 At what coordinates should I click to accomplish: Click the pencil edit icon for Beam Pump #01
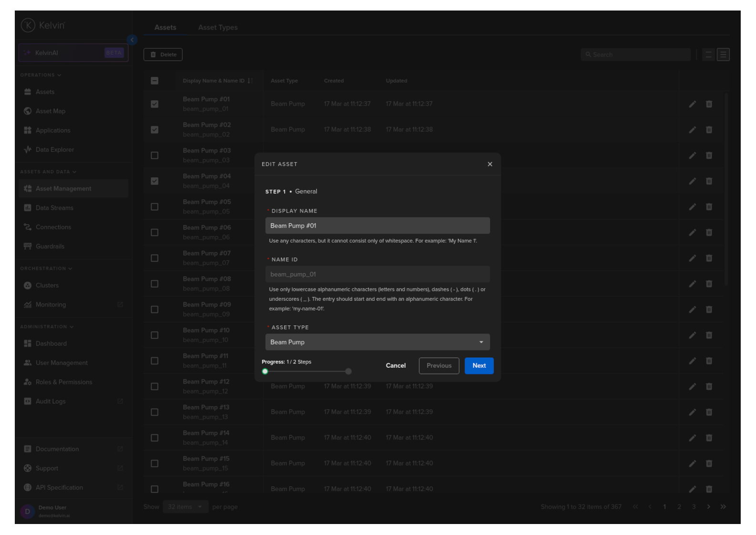pyautogui.click(x=692, y=104)
